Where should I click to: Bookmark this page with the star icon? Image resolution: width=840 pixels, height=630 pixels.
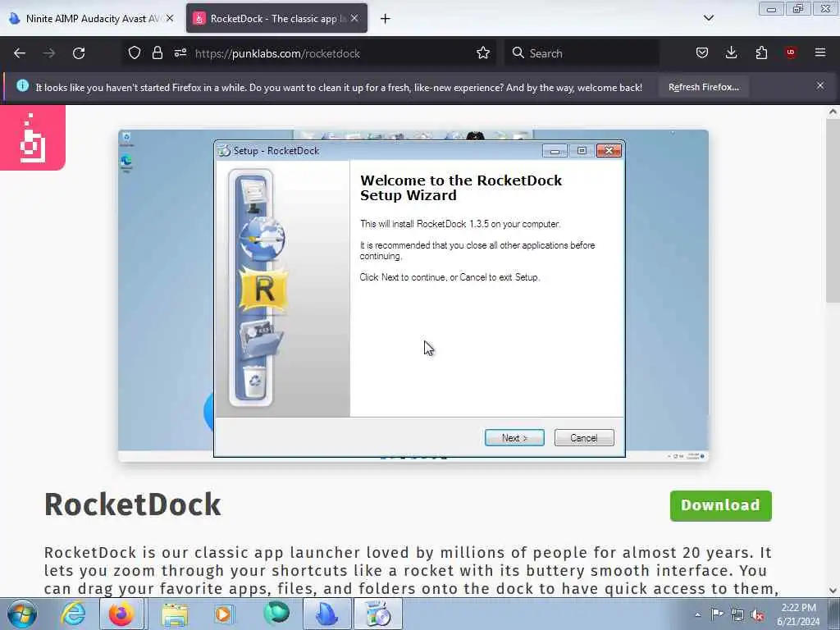[x=483, y=53]
